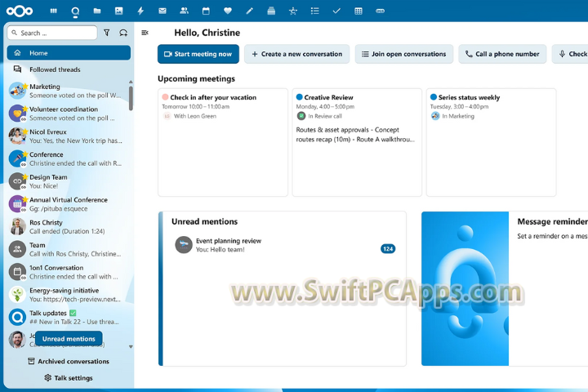Open the conversation filter funnel

pos(107,33)
